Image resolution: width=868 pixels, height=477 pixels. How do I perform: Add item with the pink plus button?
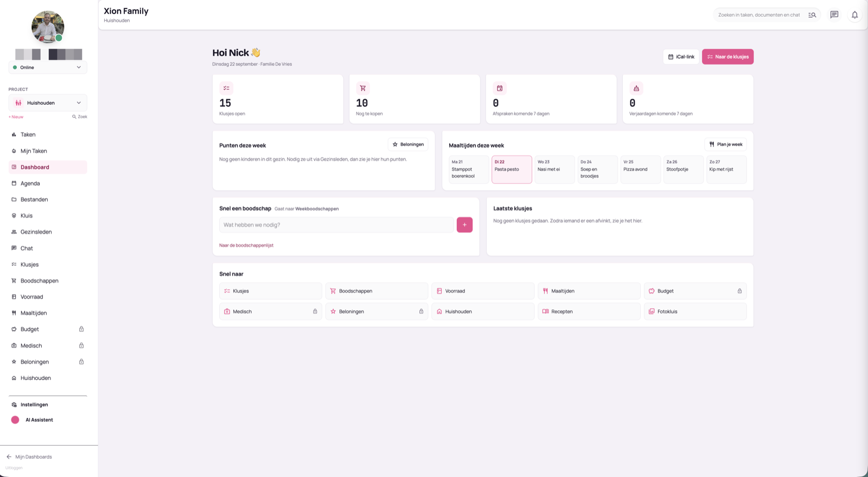[464, 225]
